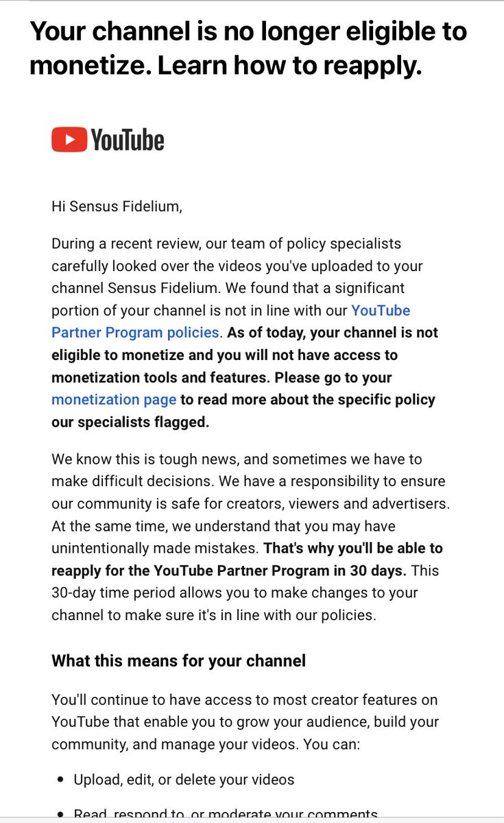504x823 pixels.
Task: Click bold 'our specialists flagged.' text
Action: 130,422
